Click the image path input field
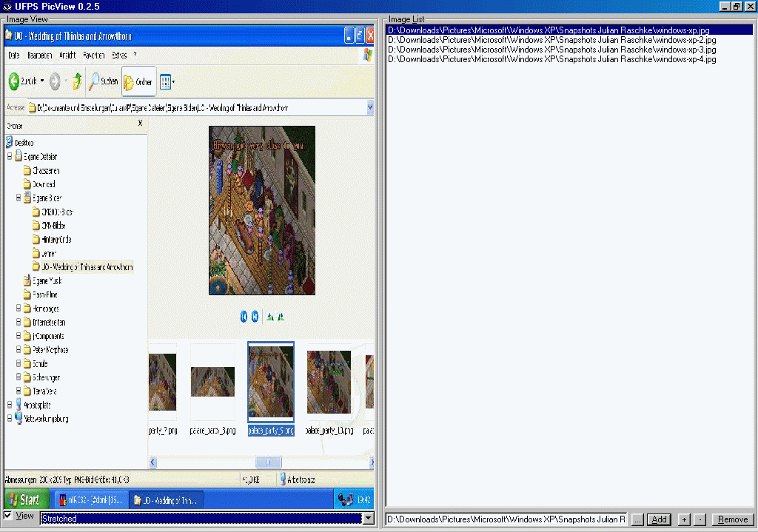 click(506, 519)
